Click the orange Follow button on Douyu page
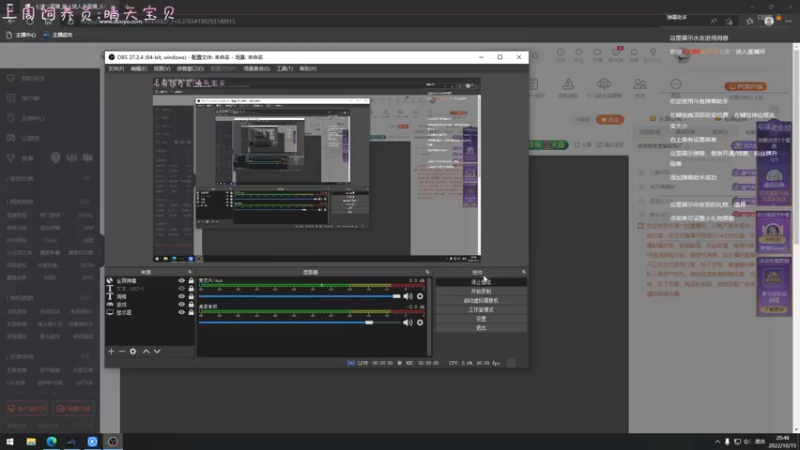Image resolution: width=800 pixels, height=450 pixels. click(x=610, y=119)
